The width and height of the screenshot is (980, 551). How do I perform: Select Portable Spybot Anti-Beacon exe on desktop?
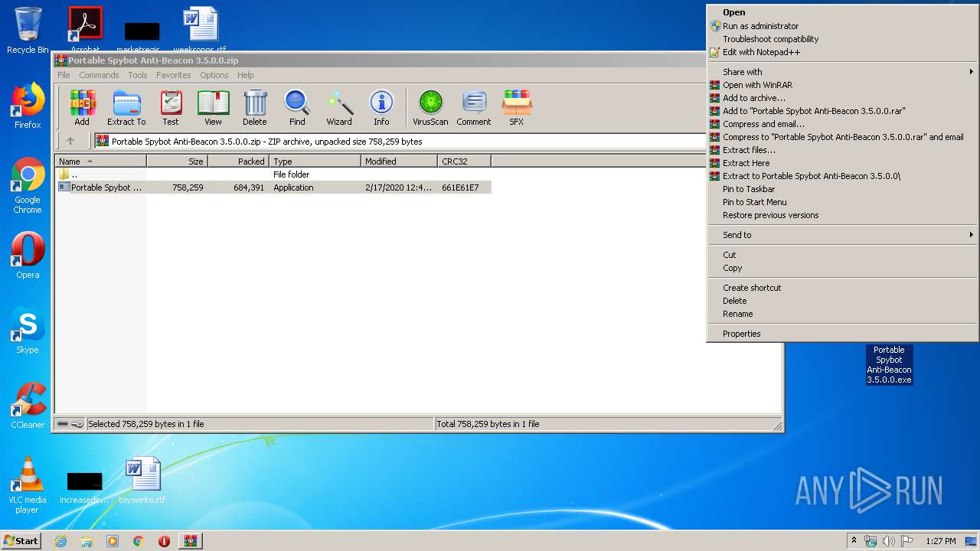(x=889, y=364)
